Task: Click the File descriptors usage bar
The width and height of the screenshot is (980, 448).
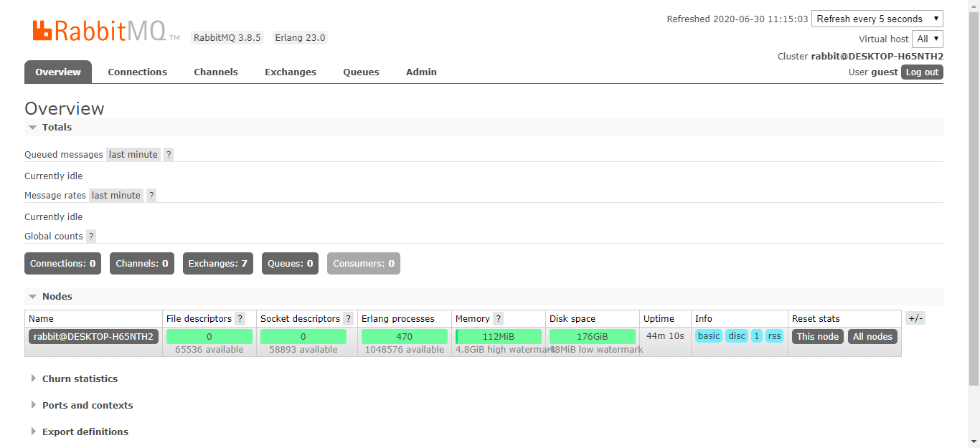Action: [209, 336]
